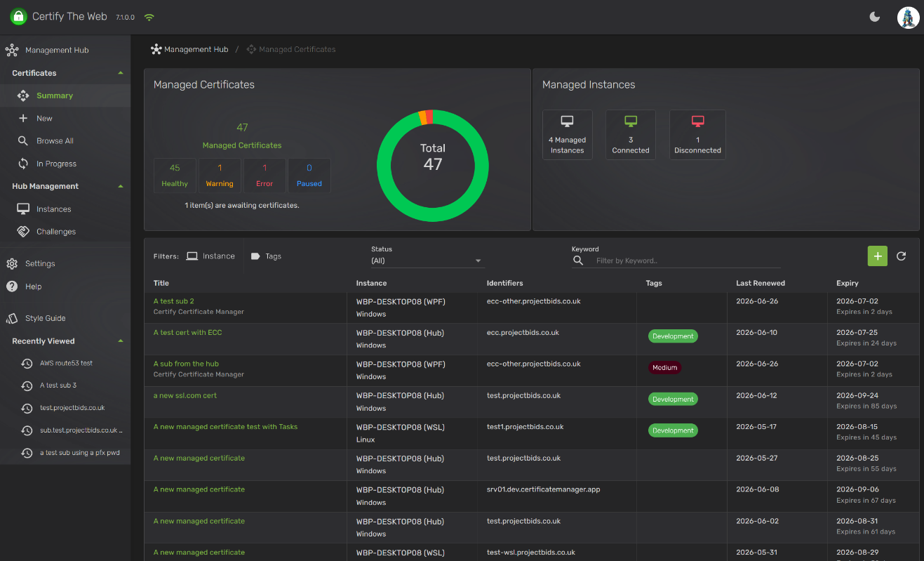Click history icon beside sub.test.projectbids.co.uk
Image resolution: width=924 pixels, height=561 pixels.
[27, 430]
